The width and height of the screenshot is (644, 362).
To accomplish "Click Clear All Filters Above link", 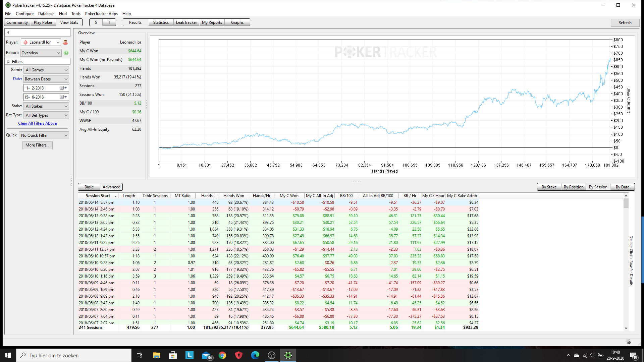I will [x=38, y=123].
